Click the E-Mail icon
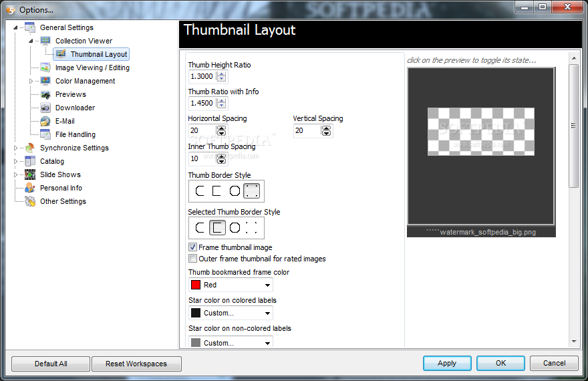Viewport: 588px width, 381px height. [x=45, y=121]
